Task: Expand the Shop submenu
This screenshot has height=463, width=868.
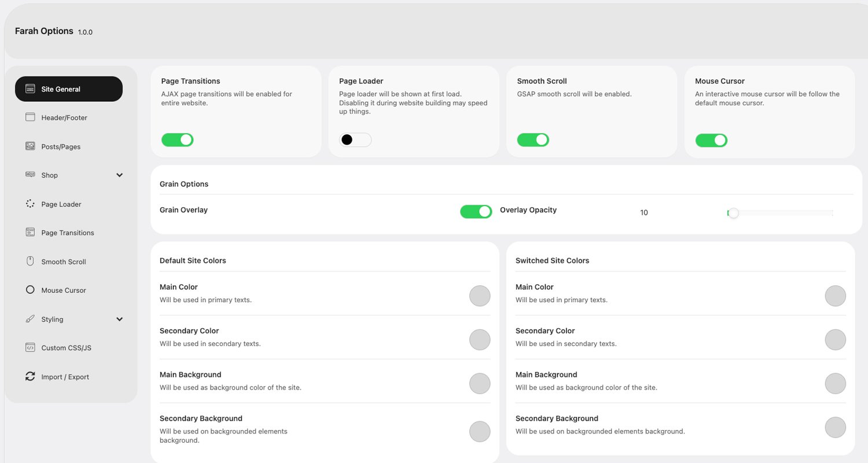Action: pos(120,175)
